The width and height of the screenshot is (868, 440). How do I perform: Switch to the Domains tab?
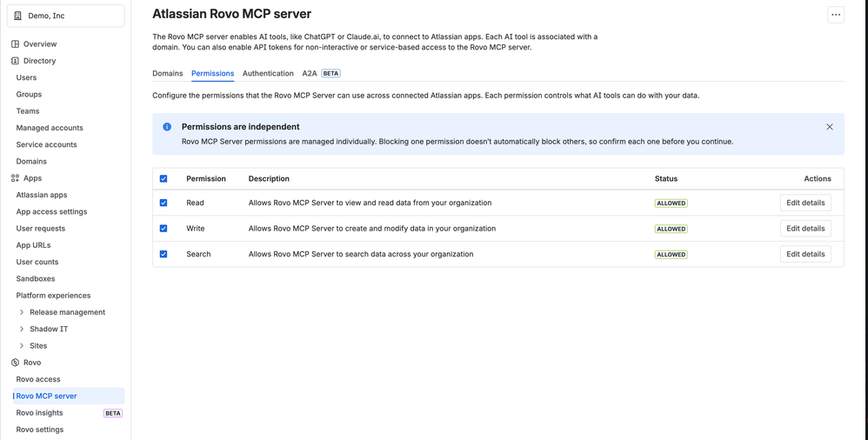pyautogui.click(x=167, y=74)
